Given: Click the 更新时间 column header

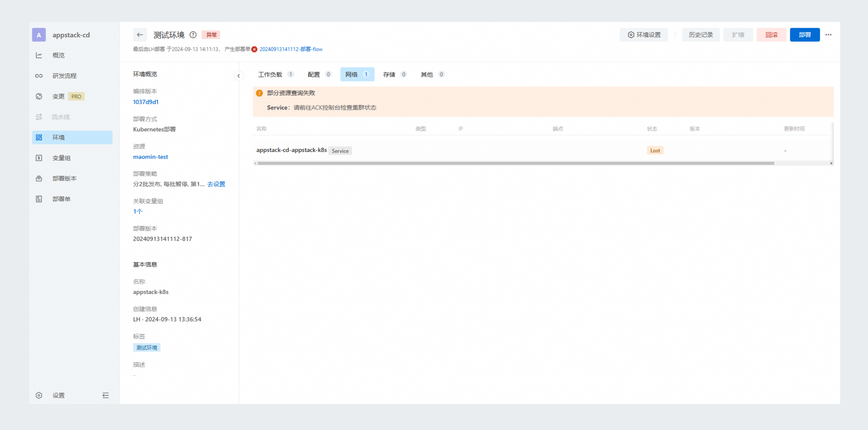Looking at the screenshot, I should click(x=794, y=129).
